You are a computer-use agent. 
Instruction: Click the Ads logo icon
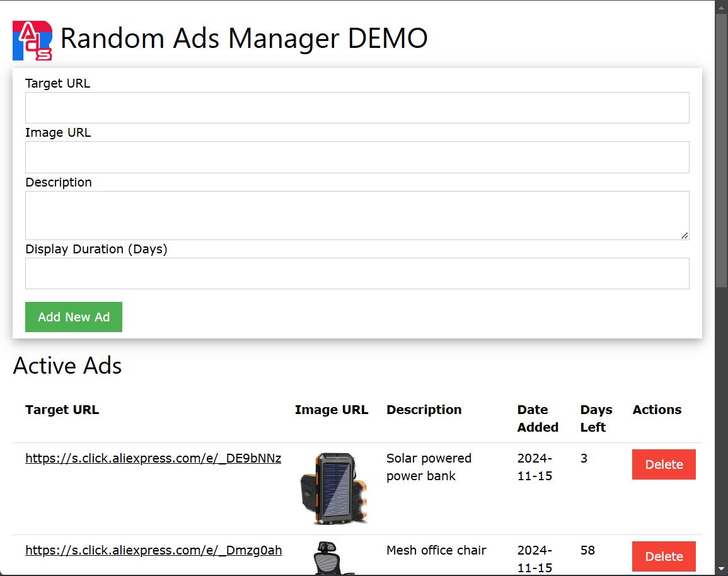pyautogui.click(x=33, y=38)
